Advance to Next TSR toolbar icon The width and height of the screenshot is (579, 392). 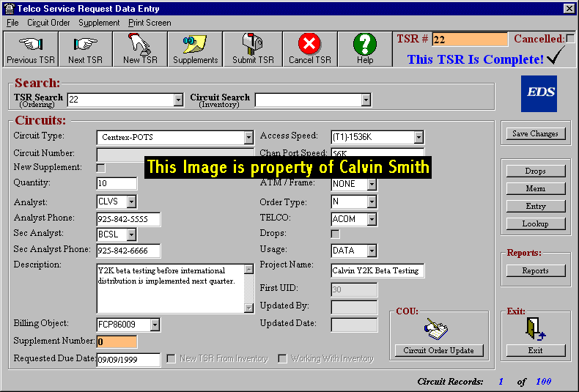(x=85, y=48)
